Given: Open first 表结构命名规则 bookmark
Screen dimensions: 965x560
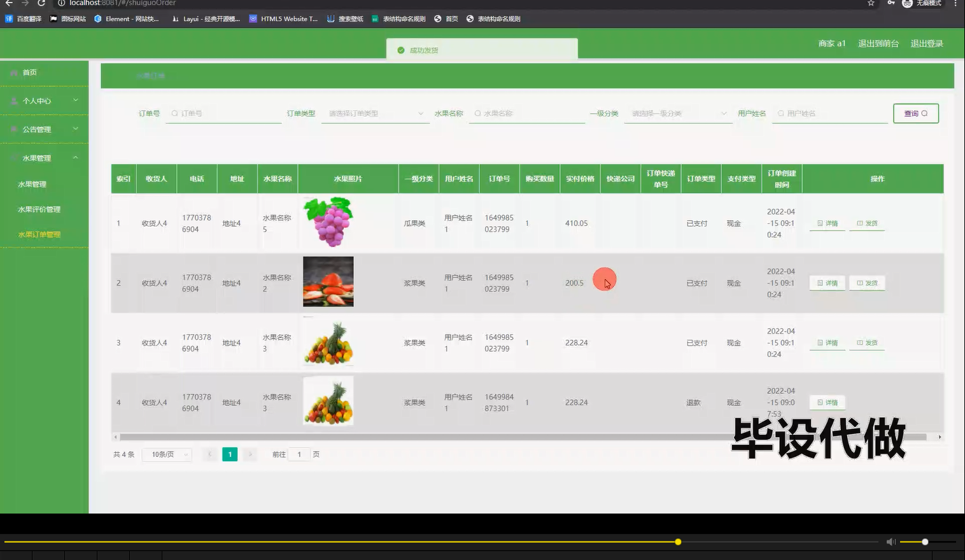Looking at the screenshot, I should (398, 18).
